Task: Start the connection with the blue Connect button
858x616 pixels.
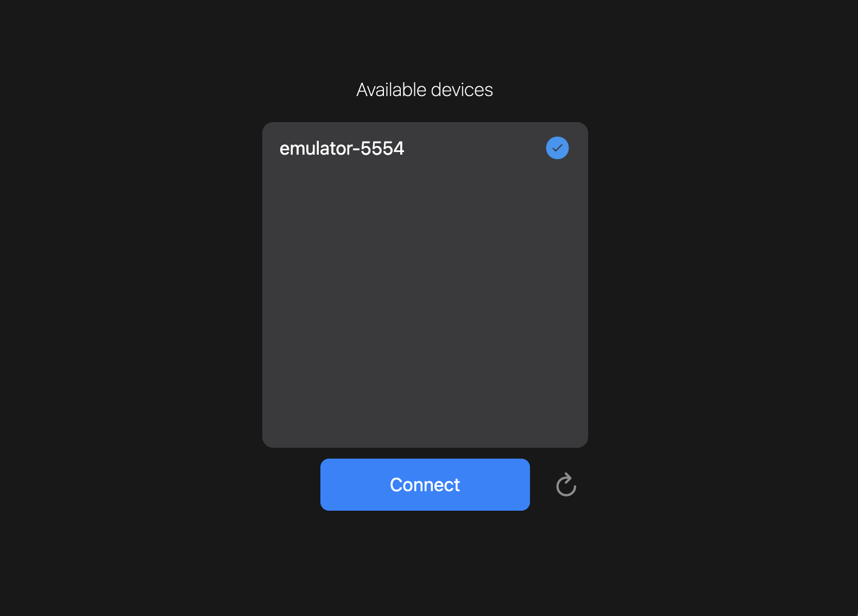Action: coord(425,485)
